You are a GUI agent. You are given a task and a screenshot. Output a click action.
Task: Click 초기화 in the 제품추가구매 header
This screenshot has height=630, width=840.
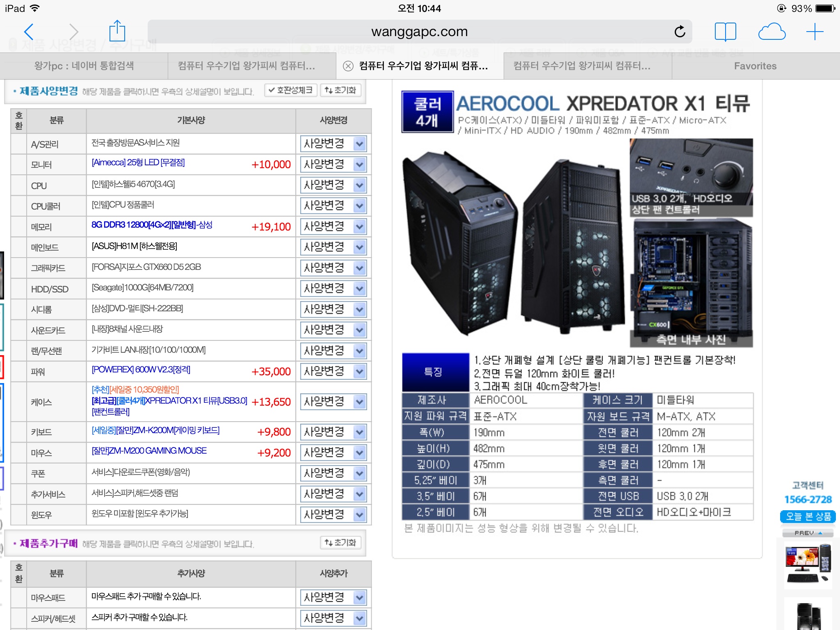[340, 543]
